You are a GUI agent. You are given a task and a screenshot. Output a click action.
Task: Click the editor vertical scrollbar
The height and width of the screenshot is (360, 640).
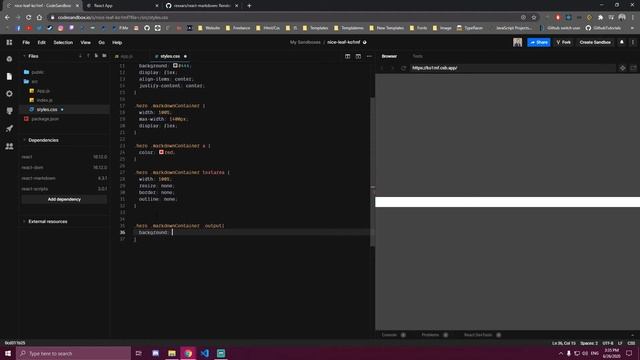372,171
